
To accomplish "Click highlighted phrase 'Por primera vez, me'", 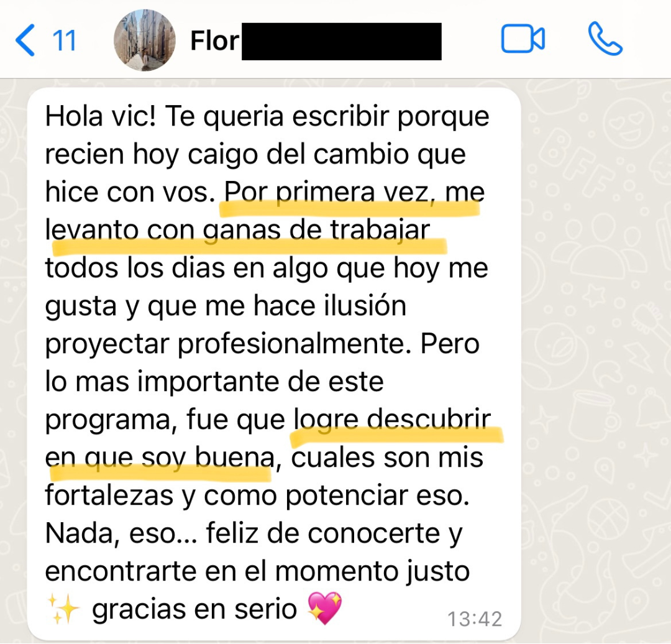I will click(x=354, y=192).
